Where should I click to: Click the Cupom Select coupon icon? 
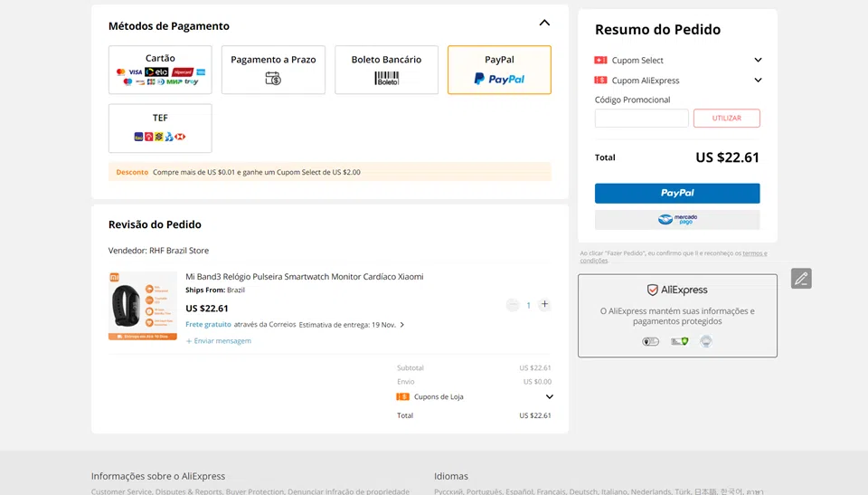pos(600,60)
